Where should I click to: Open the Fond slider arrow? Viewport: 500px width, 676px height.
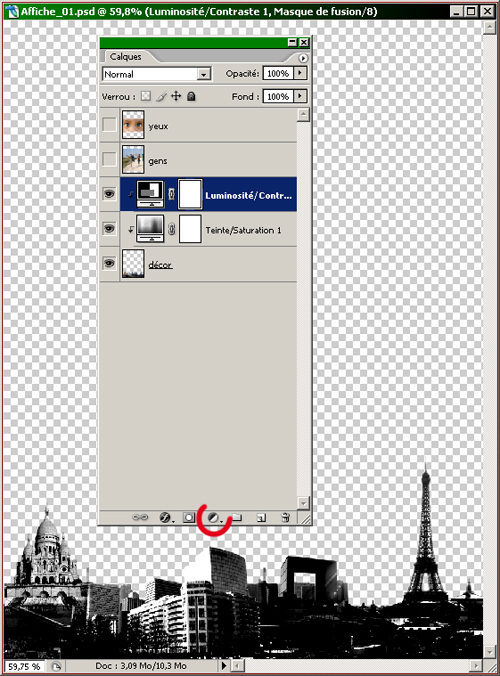pos(300,96)
